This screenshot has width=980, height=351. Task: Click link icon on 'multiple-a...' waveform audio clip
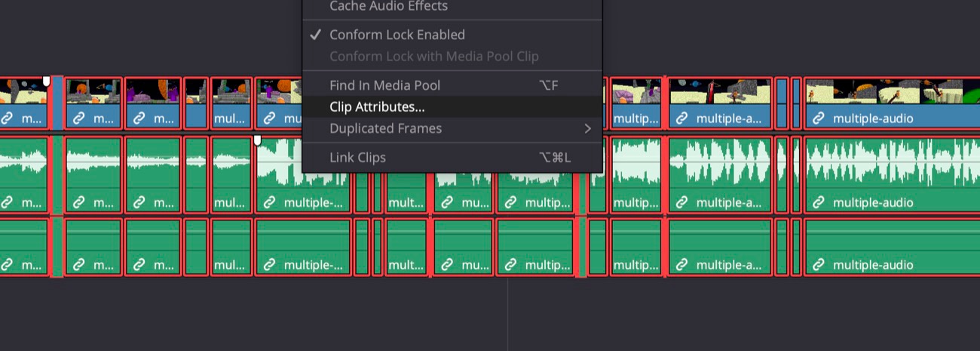click(681, 202)
